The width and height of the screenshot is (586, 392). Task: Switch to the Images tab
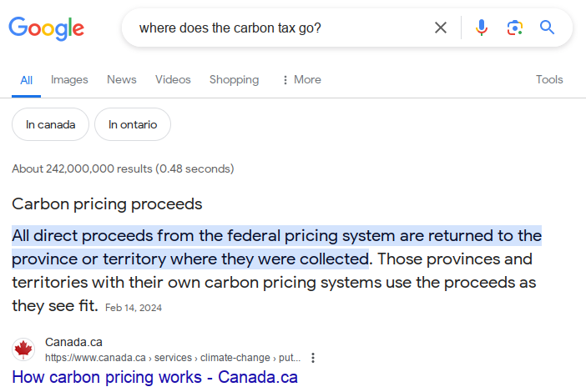69,80
